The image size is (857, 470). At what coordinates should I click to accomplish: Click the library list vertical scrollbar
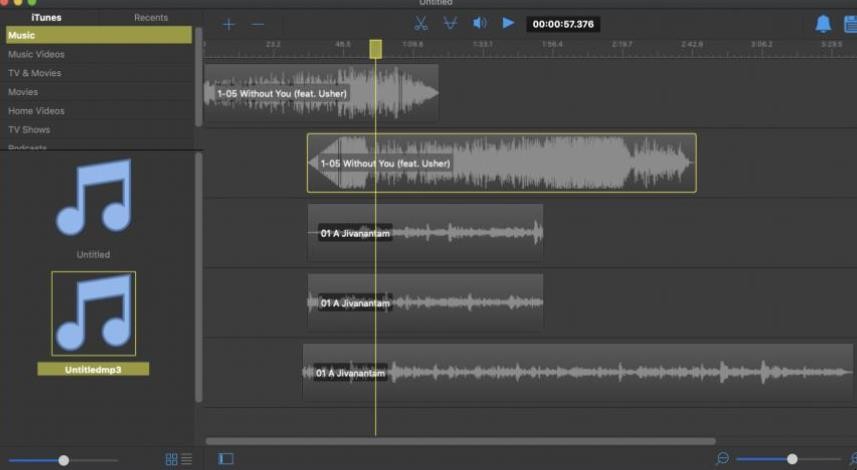pos(198,77)
